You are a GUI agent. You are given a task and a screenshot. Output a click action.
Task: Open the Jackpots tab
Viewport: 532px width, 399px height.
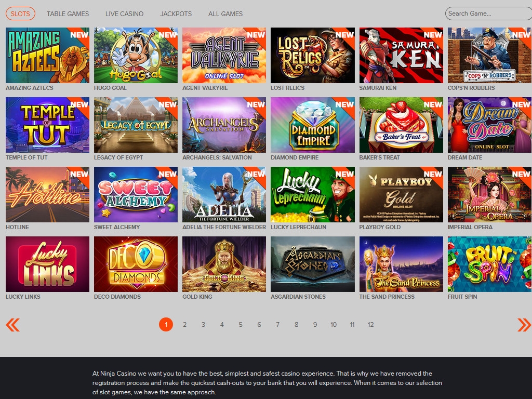176,14
